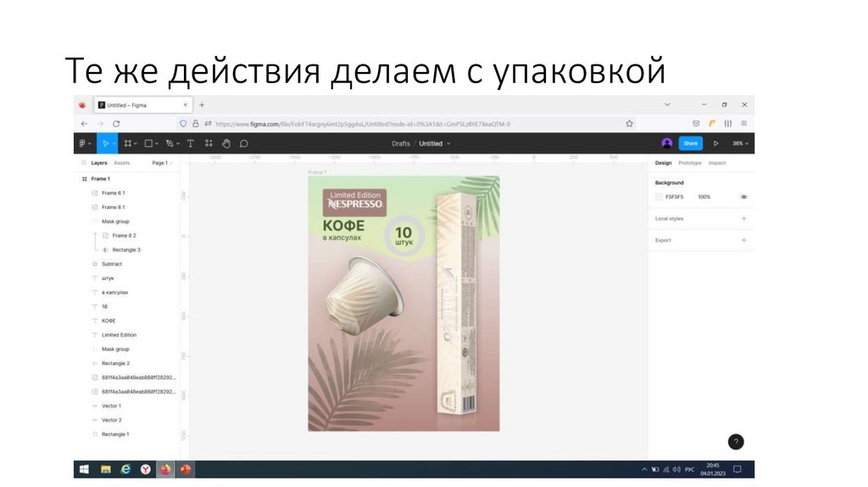Click the tracking protection shield icon
868x487 pixels.
[x=183, y=124]
